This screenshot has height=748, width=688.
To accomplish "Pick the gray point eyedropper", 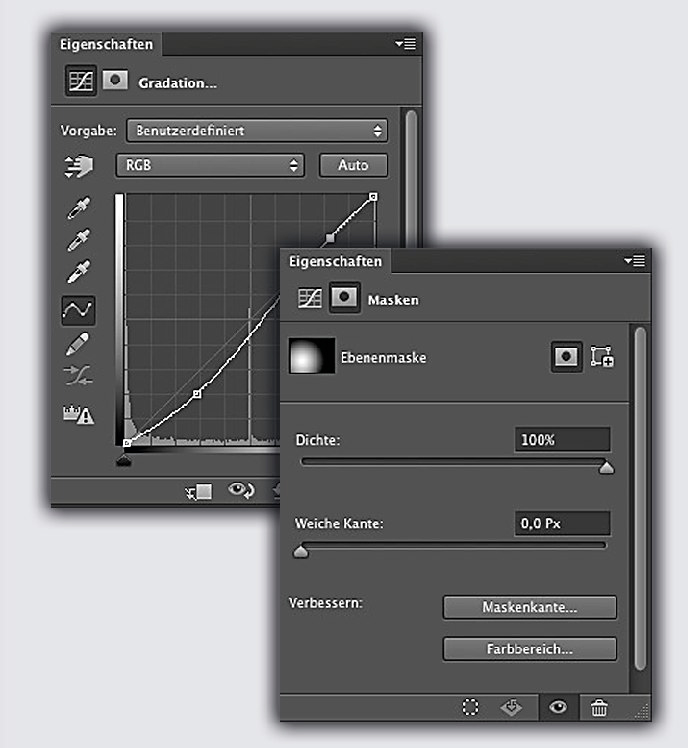I will coord(79,240).
